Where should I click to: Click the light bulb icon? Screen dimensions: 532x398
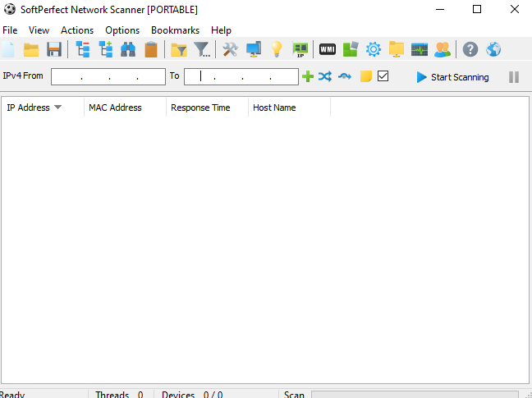click(277, 49)
